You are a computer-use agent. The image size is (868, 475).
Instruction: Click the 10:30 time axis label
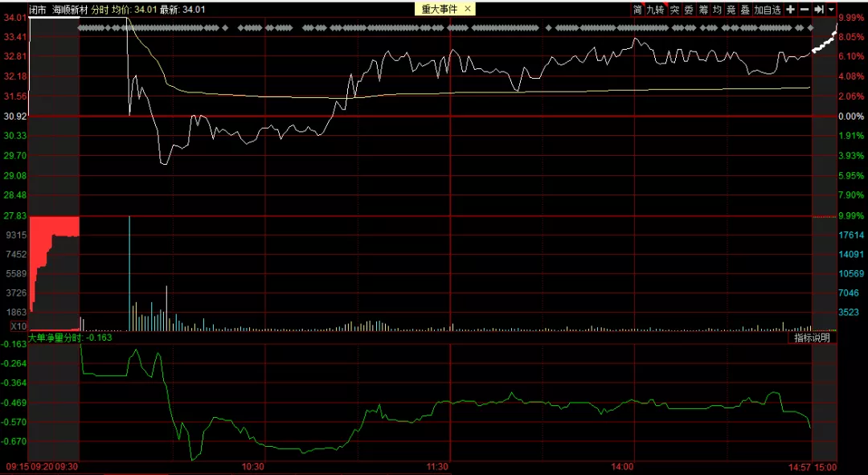click(253, 467)
